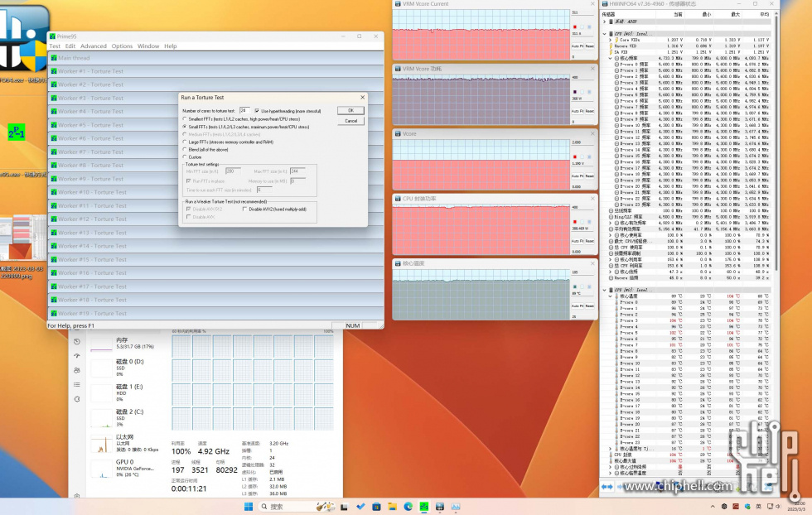Screen dimensions: 812x515
Task: Click the Prime95 title bar app icon
Action: coord(52,36)
